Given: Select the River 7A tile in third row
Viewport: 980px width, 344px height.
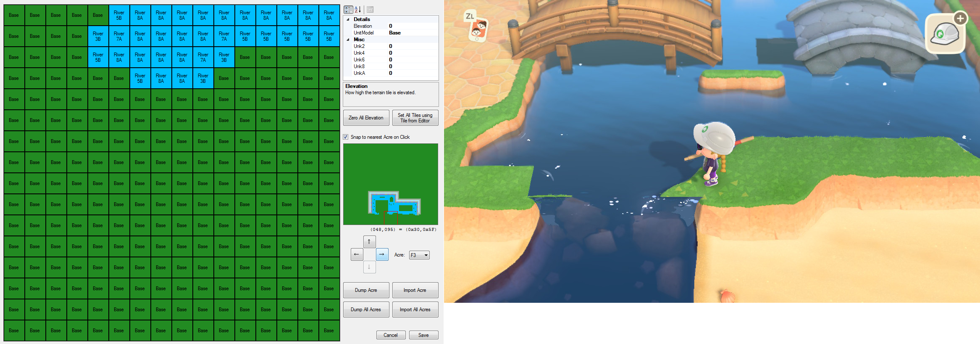Looking at the screenshot, I should 203,57.
